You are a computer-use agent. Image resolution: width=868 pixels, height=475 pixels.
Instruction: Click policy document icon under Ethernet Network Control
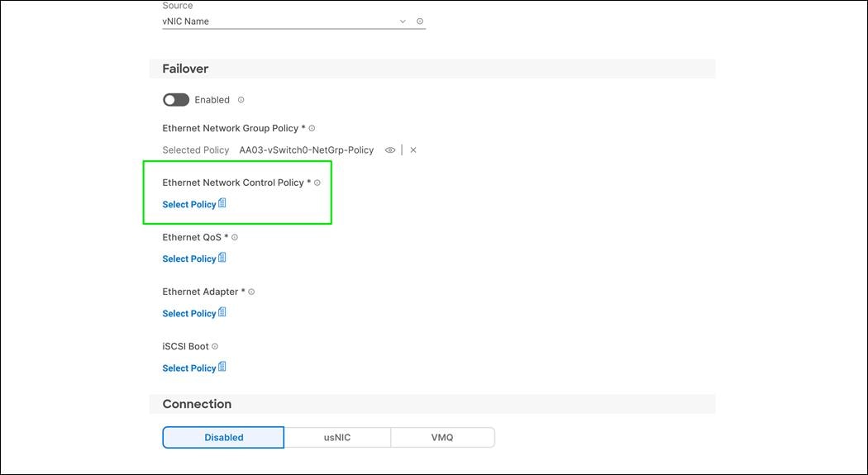pos(222,203)
